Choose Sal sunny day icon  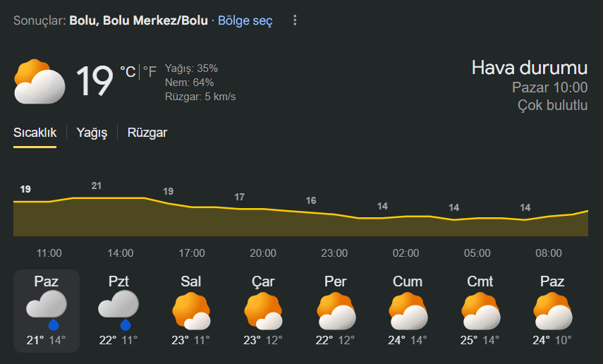click(191, 311)
